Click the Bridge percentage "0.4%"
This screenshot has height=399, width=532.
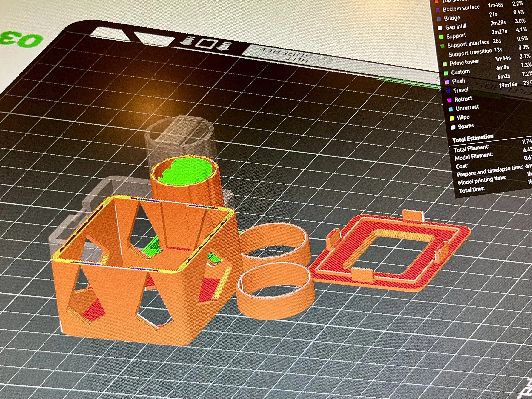(519, 12)
